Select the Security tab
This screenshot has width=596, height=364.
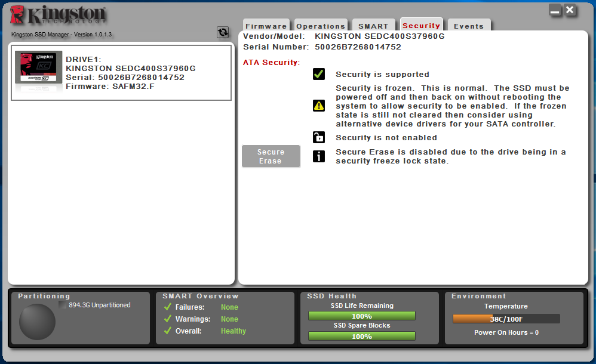tap(421, 25)
